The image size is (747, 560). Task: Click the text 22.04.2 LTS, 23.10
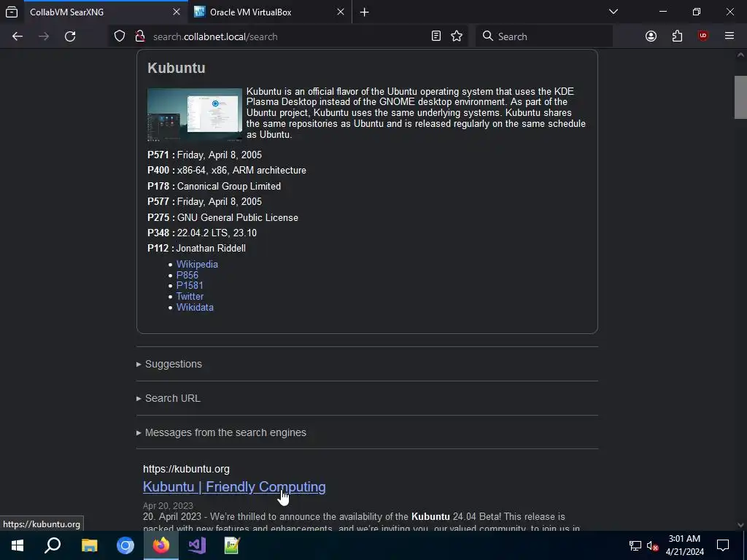pyautogui.click(x=217, y=233)
